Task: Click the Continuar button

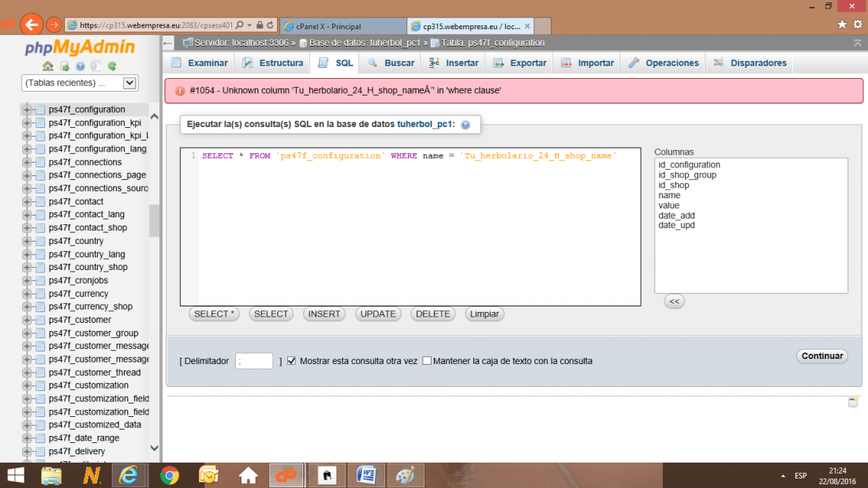Action: 822,356
